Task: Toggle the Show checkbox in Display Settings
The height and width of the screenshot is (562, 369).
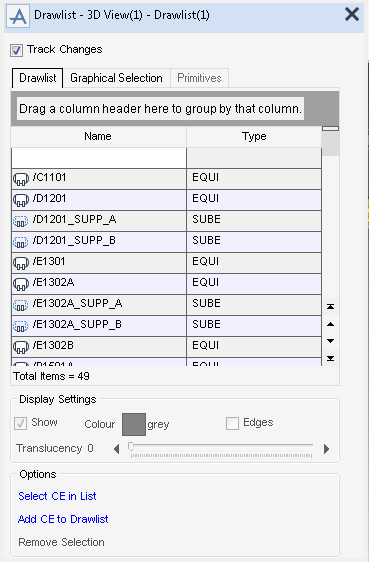Action: point(20,423)
